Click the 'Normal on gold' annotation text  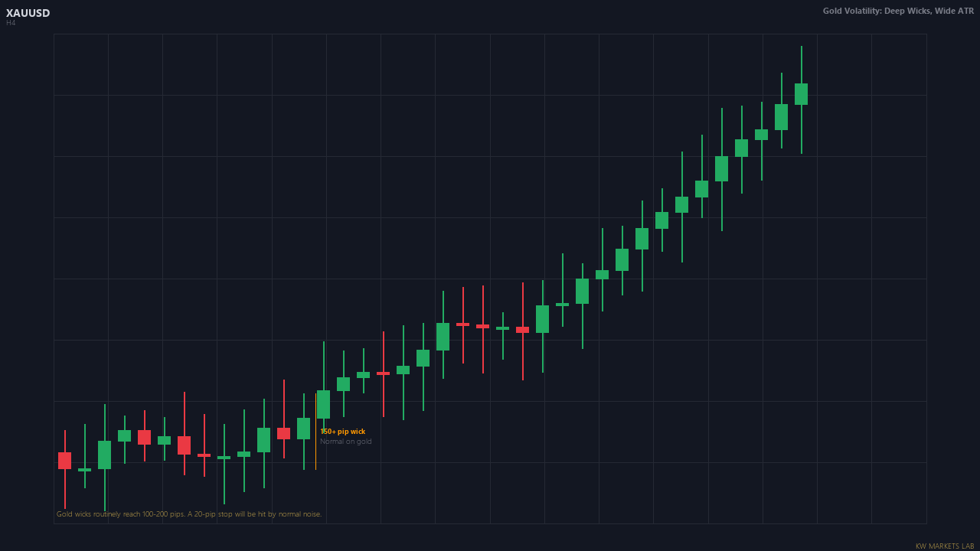click(345, 442)
